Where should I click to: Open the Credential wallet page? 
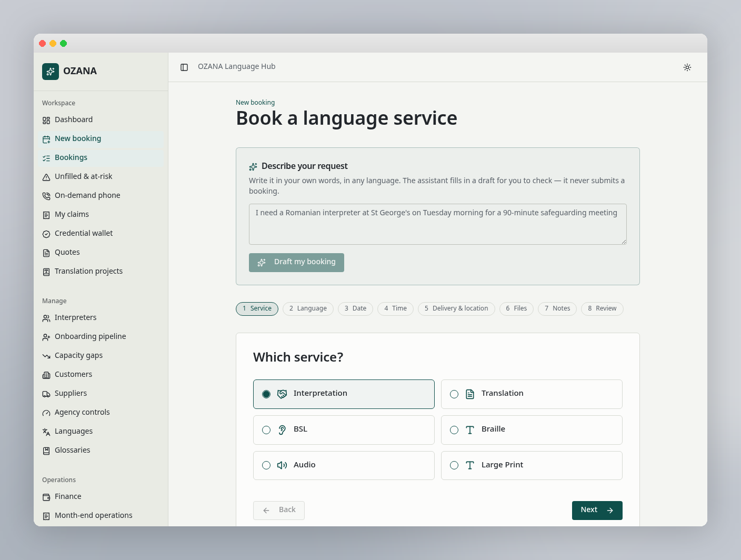click(101, 234)
